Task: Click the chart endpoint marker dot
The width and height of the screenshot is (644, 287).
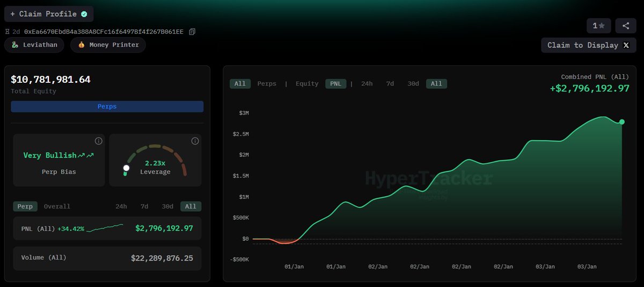Action: coord(622,122)
